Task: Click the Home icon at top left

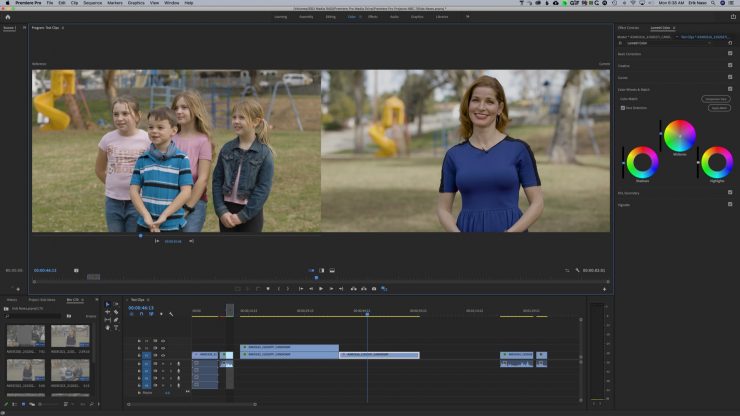Action: [x=8, y=17]
